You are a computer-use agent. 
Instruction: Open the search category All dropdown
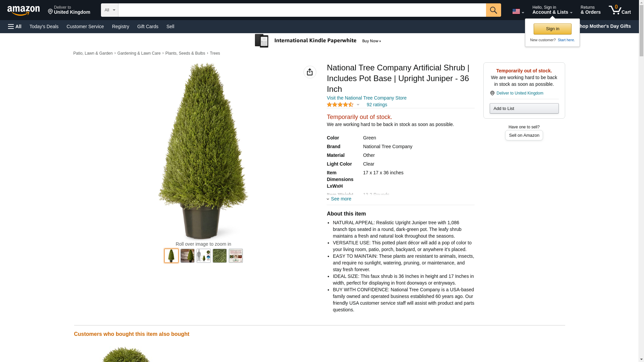[110, 10]
